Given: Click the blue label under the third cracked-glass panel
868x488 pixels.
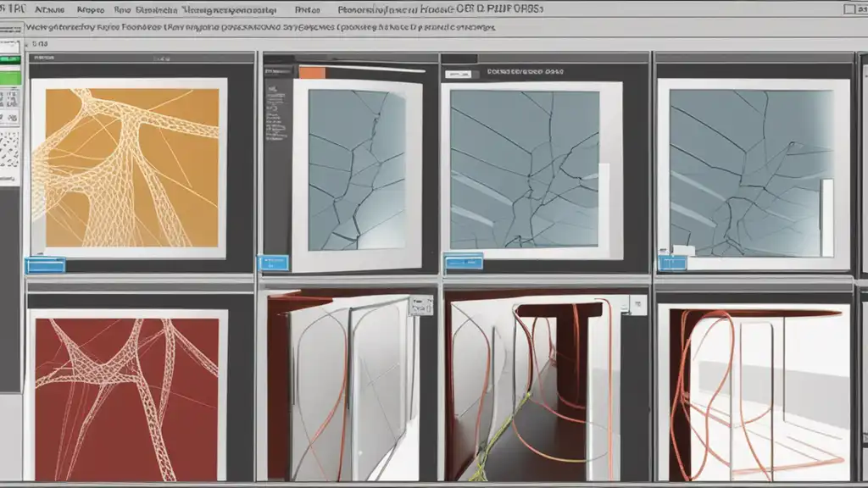Looking at the screenshot, I should (464, 262).
